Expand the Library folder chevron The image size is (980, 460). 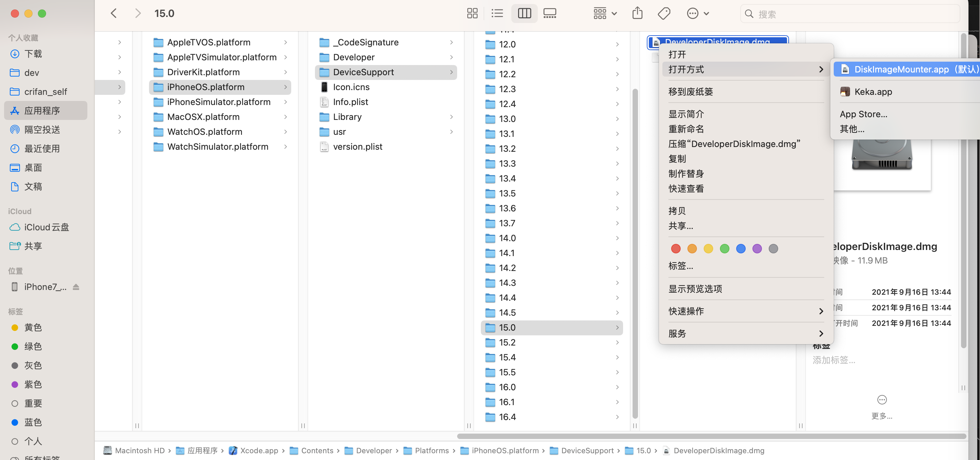tap(451, 117)
